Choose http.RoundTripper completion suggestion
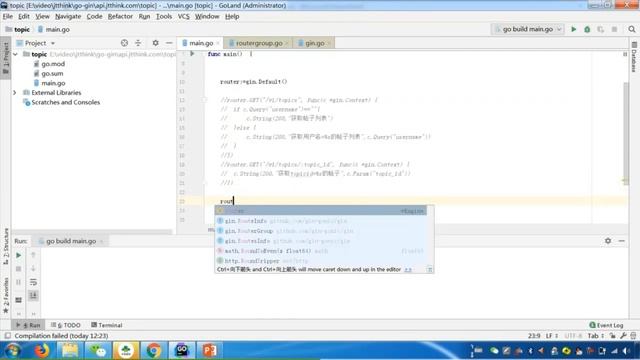Image resolution: width=640 pixels, height=360 pixels. coord(321,261)
